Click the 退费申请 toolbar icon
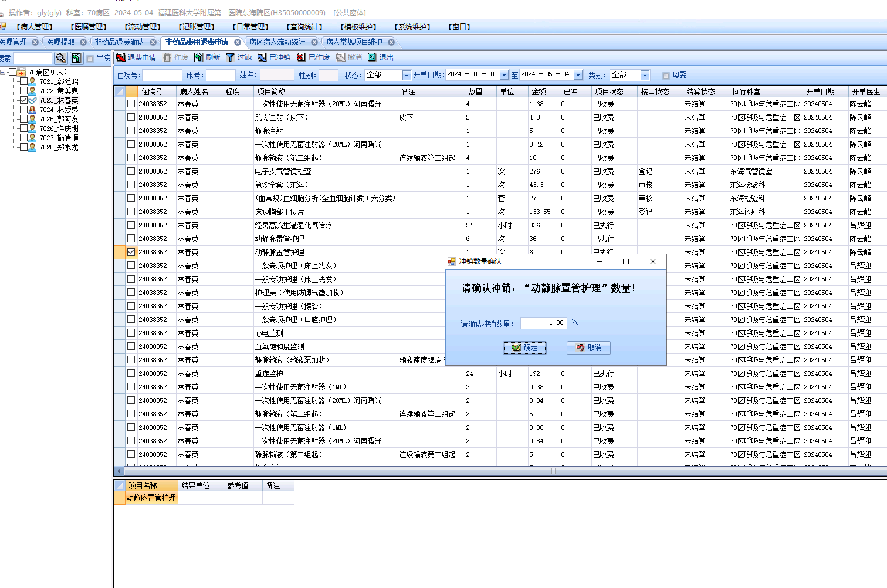 121,57
